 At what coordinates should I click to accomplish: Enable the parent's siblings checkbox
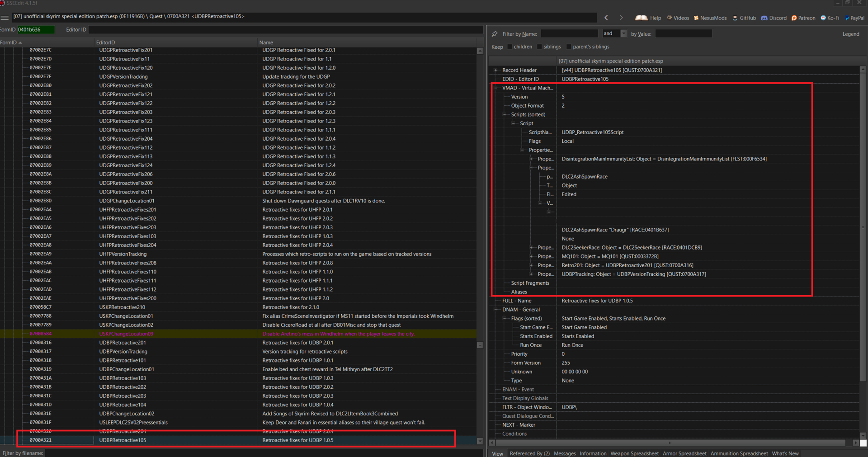point(569,47)
